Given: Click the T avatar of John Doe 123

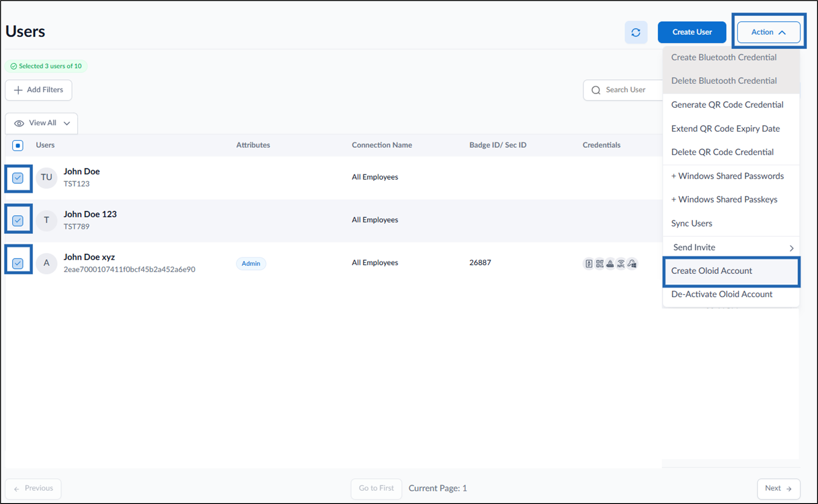Looking at the screenshot, I should (x=46, y=220).
